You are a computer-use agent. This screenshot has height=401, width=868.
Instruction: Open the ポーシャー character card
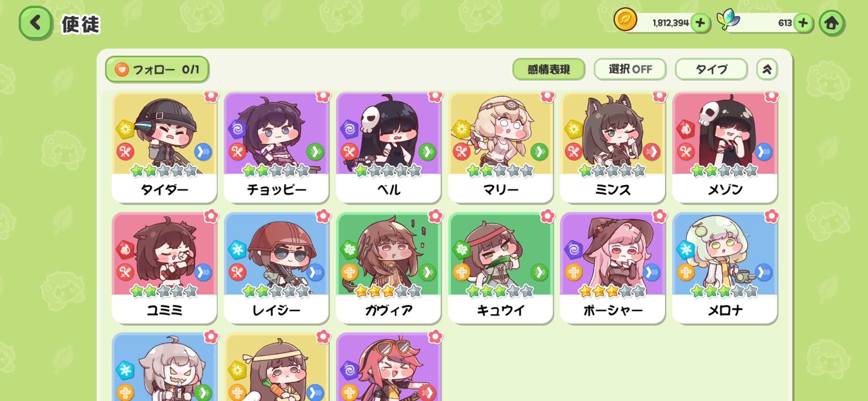[x=612, y=268]
